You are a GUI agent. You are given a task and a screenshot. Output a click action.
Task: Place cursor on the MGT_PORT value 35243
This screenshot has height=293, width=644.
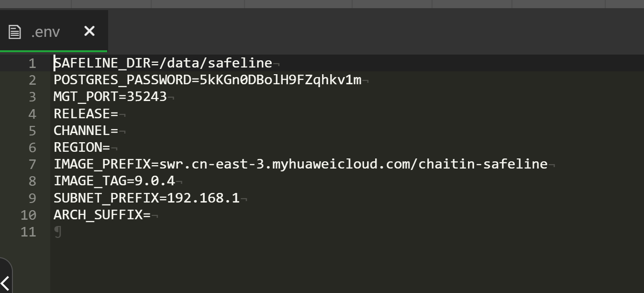pyautogui.click(x=146, y=97)
